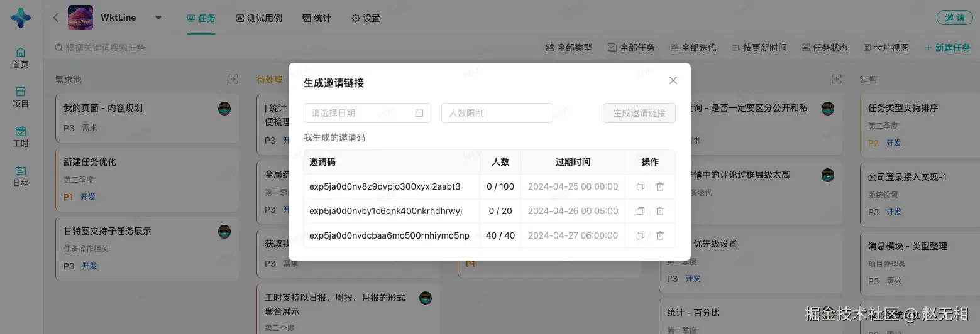This screenshot has width=980, height=334.
Task: Click the 过期时间 table column header
Action: tap(573, 162)
